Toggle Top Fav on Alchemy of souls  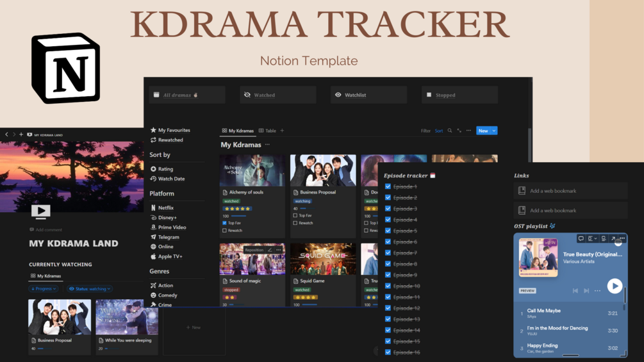pyautogui.click(x=224, y=223)
